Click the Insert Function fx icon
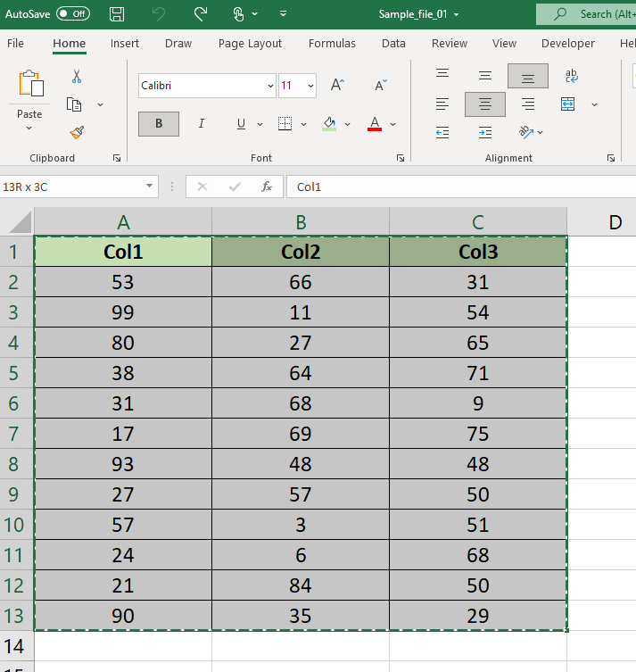Viewport: 636px width, 672px height. (267, 187)
